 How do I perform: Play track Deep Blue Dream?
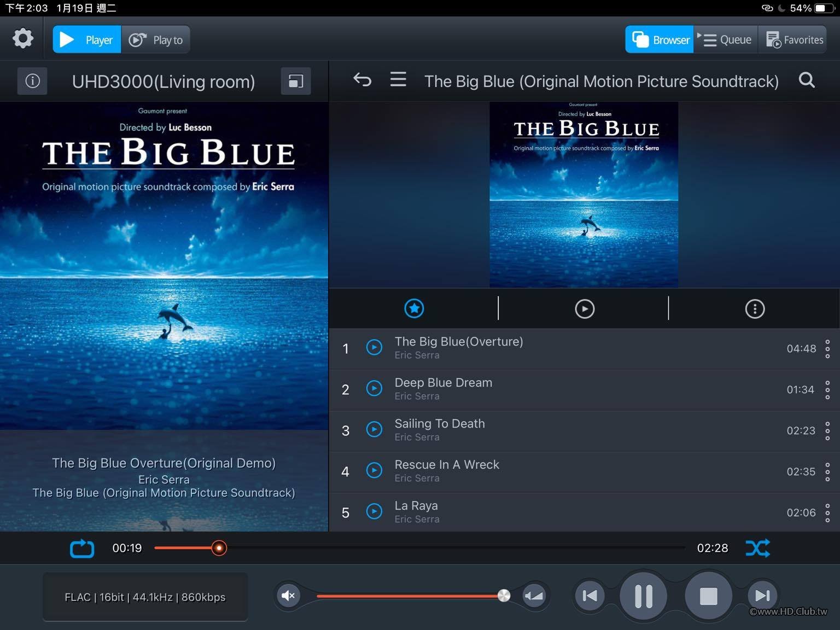pos(374,388)
